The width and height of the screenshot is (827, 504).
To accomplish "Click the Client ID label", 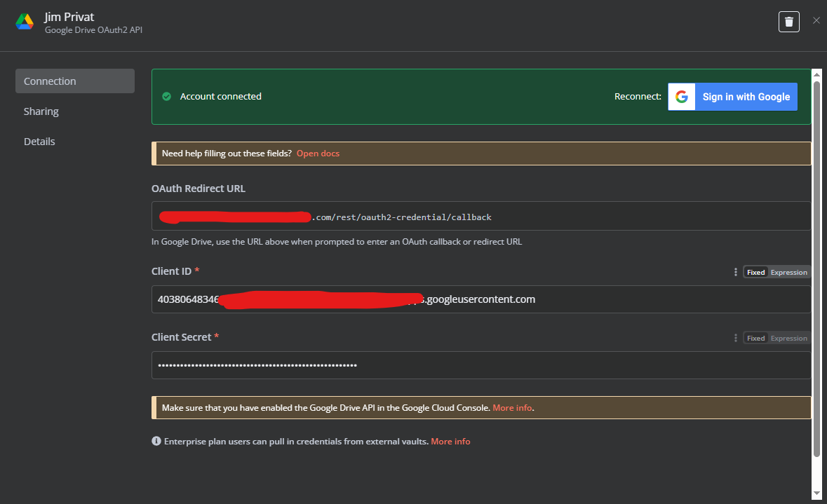I will (x=171, y=271).
